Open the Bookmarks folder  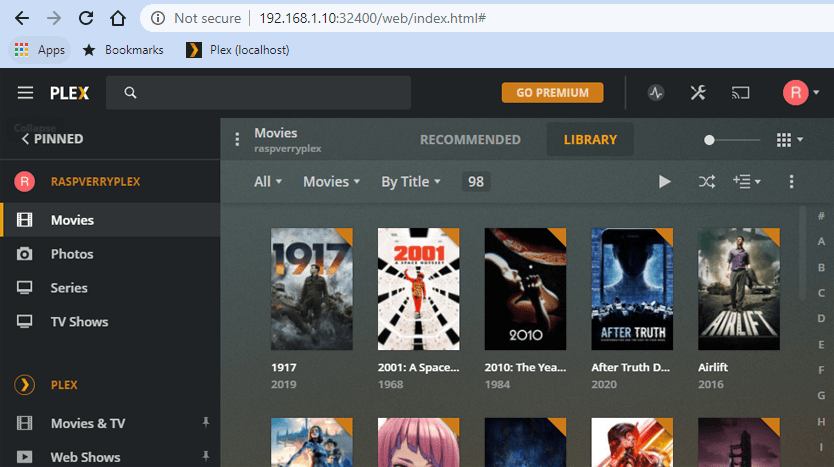[x=123, y=50]
